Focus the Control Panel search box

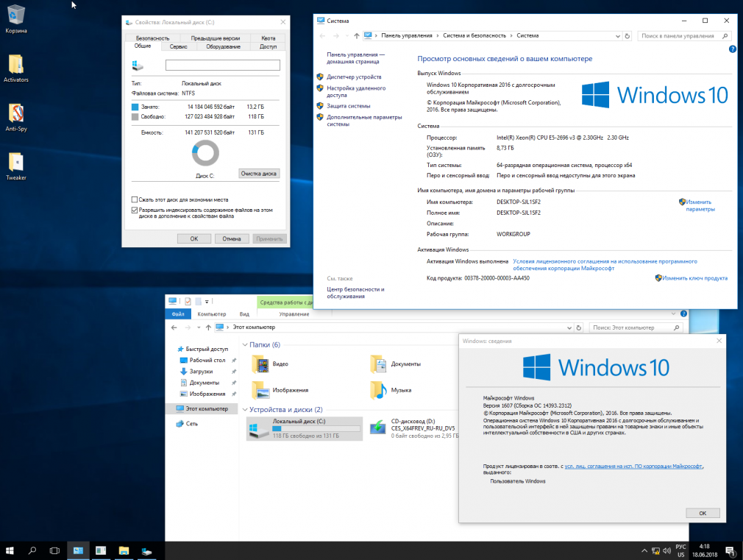tap(683, 35)
